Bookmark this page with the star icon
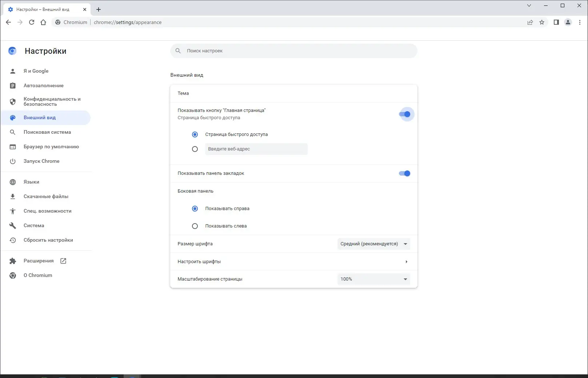588x378 pixels. (x=542, y=22)
